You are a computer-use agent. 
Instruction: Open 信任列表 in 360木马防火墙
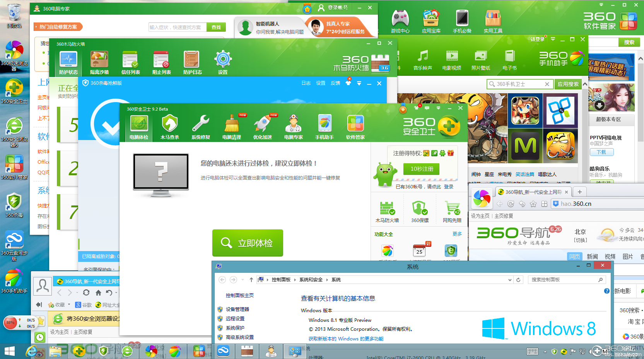130,62
